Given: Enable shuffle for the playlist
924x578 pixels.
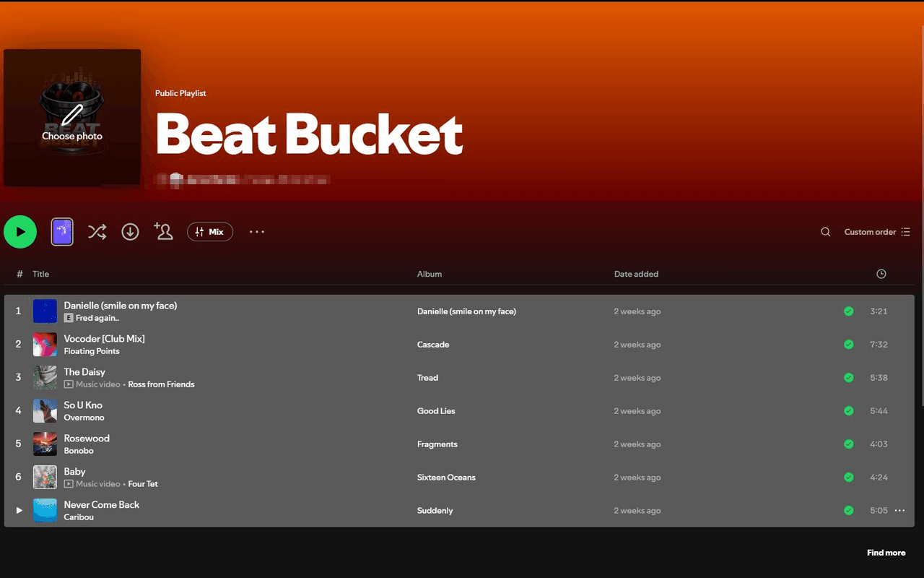Looking at the screenshot, I should 97,232.
